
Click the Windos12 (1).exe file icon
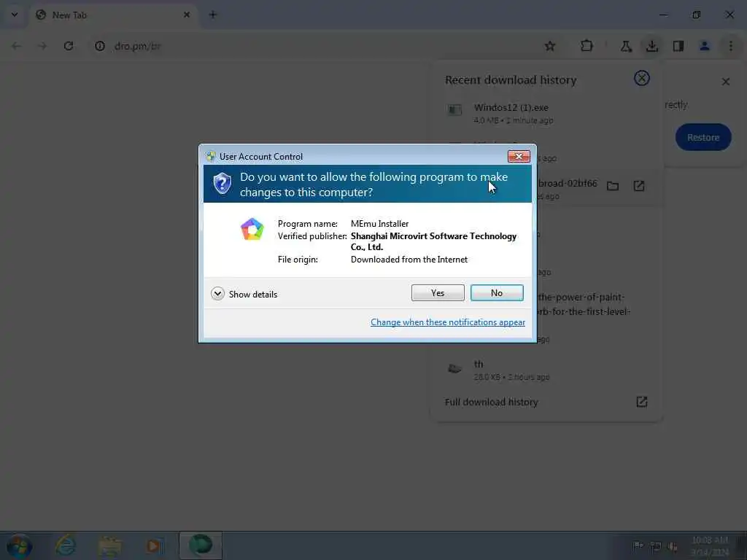point(454,111)
